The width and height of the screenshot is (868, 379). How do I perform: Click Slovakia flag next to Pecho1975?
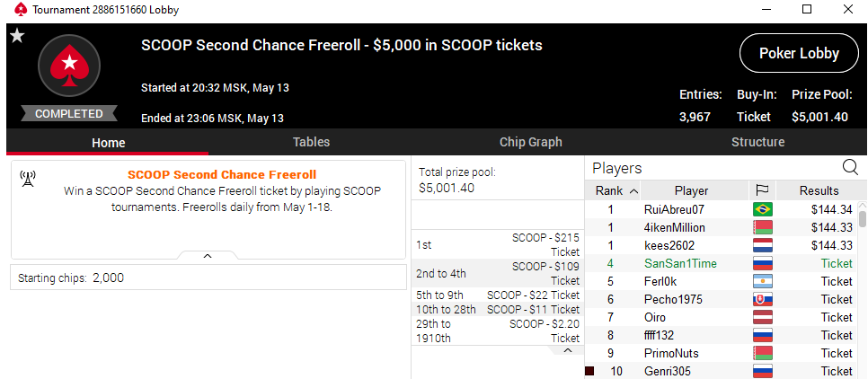tap(762, 299)
